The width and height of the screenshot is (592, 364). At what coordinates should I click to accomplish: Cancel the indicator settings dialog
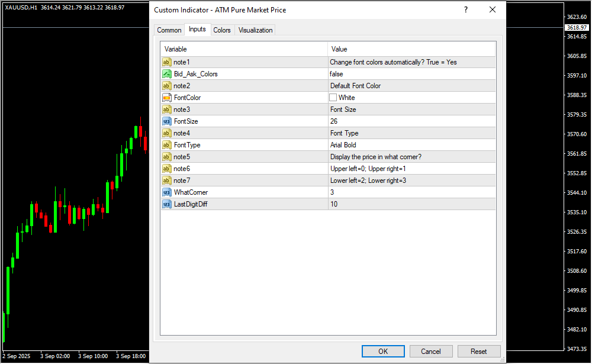pyautogui.click(x=431, y=351)
